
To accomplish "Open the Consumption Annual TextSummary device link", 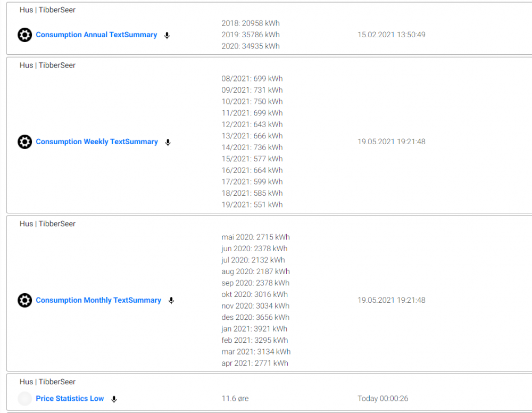I will click(x=96, y=35).
